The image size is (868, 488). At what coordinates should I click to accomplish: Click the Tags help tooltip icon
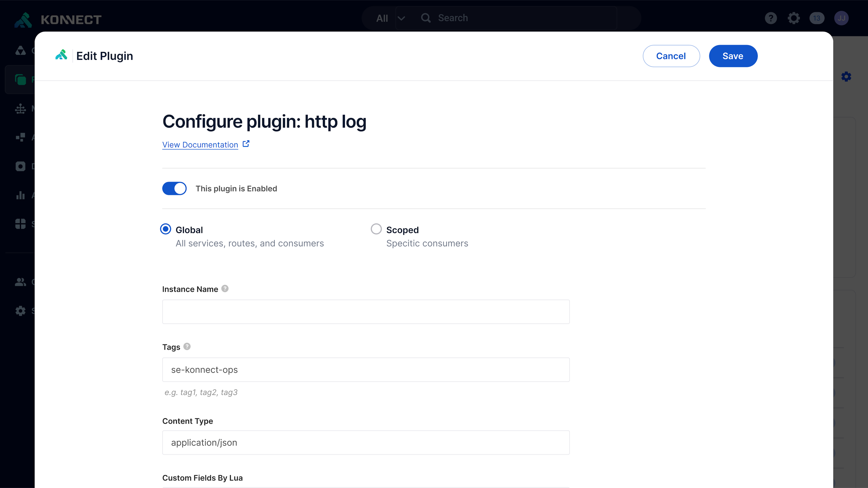187,347
